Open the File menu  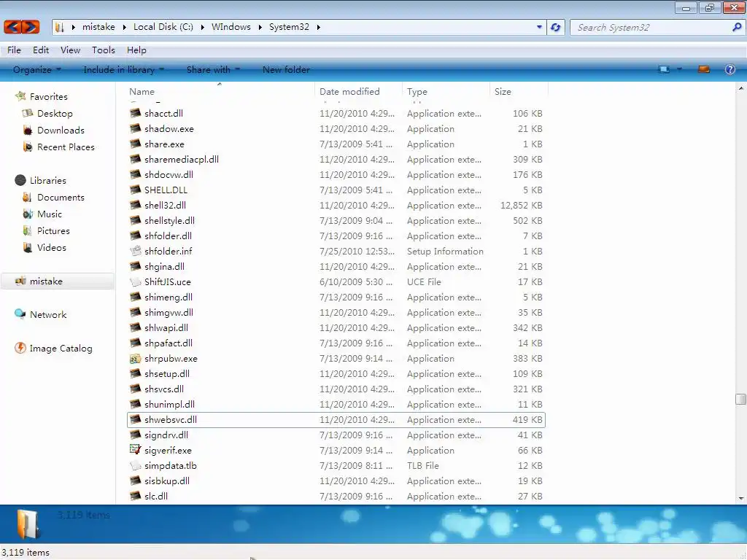pos(14,50)
